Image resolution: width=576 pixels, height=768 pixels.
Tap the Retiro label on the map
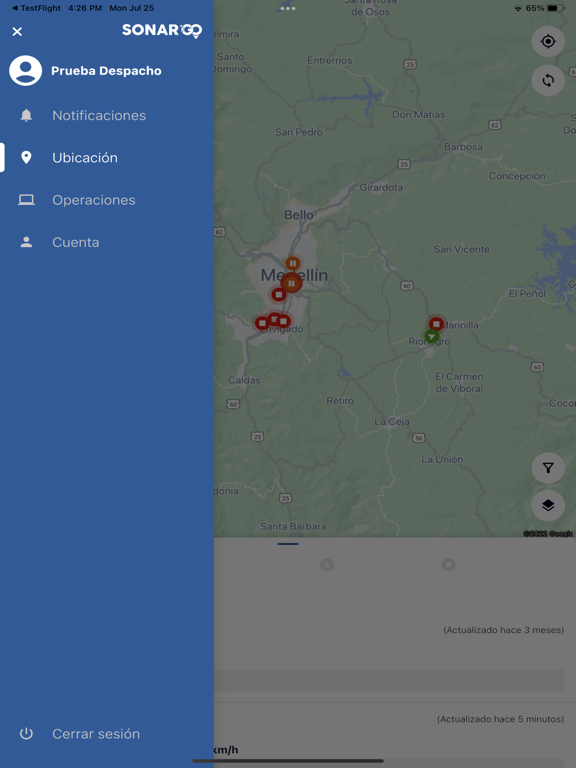tap(340, 401)
